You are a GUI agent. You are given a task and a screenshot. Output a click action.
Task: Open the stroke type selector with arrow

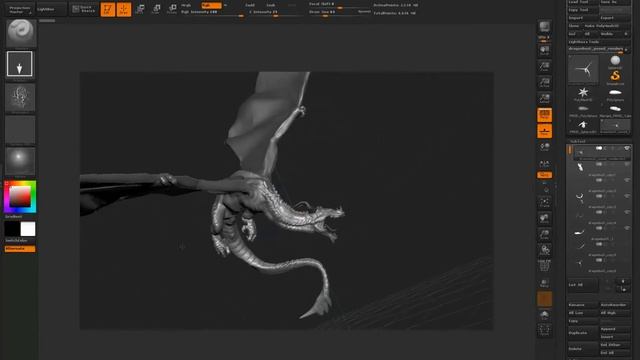click(x=20, y=64)
